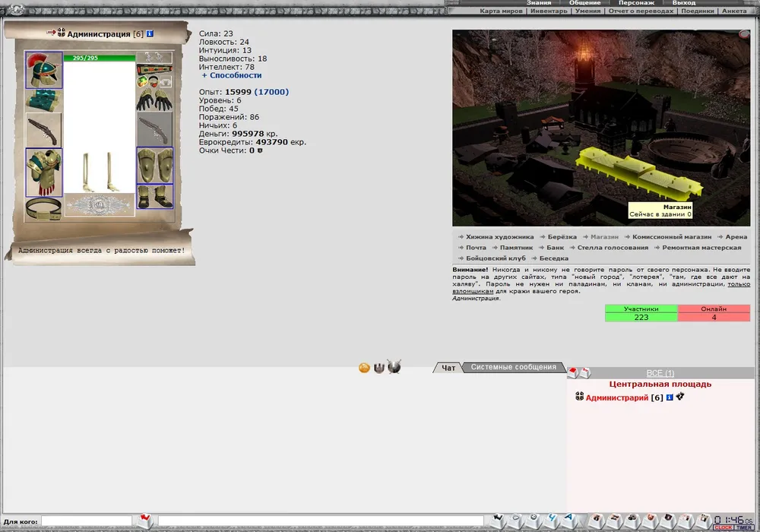Image resolution: width=760 pixels, height=532 pixels.
Task: Open the Инвентарь menu item
Action: pos(549,11)
